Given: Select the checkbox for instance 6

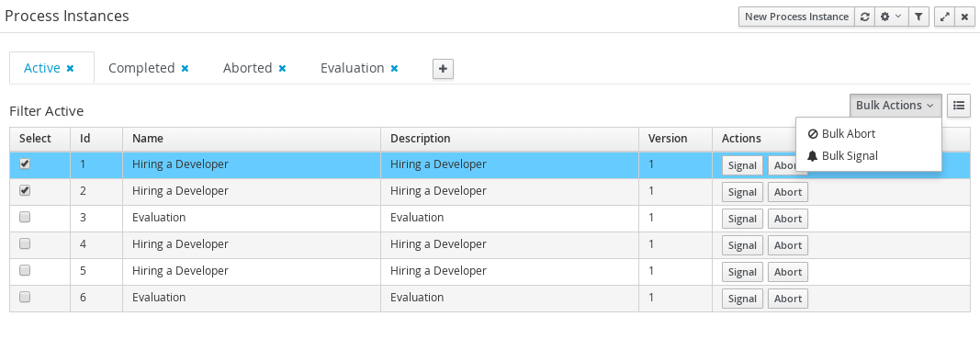Looking at the screenshot, I should (25, 298).
